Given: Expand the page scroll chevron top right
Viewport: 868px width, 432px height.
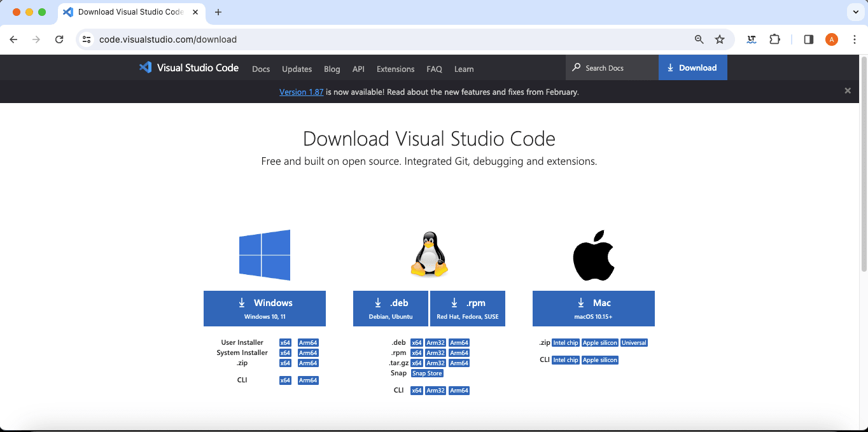Looking at the screenshot, I should [x=855, y=12].
